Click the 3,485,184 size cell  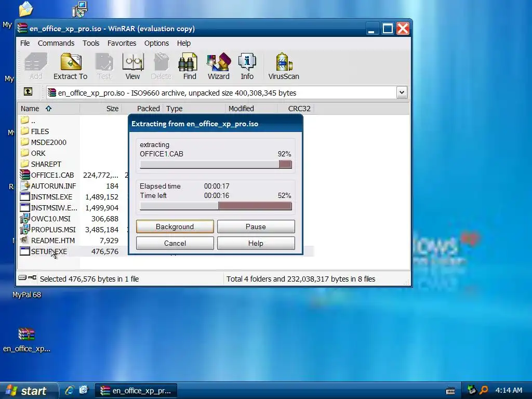(102, 230)
